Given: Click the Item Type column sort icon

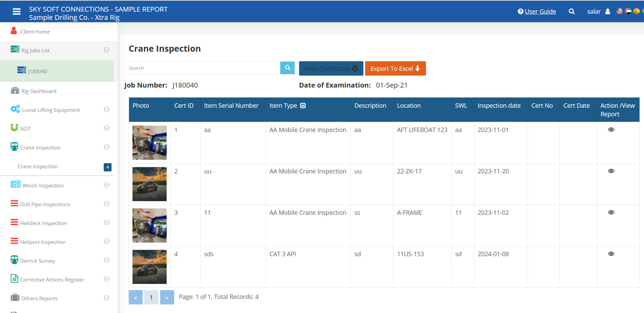Looking at the screenshot, I should click(x=303, y=106).
